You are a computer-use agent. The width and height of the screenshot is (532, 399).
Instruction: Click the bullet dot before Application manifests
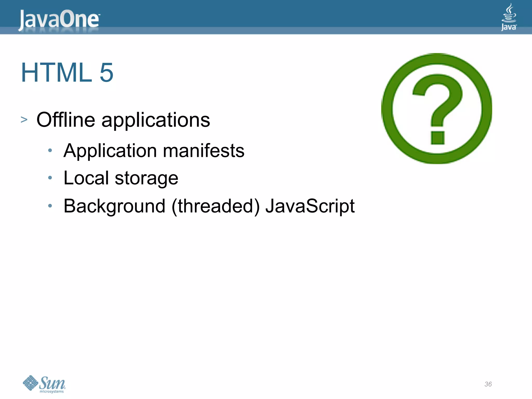pos(50,150)
